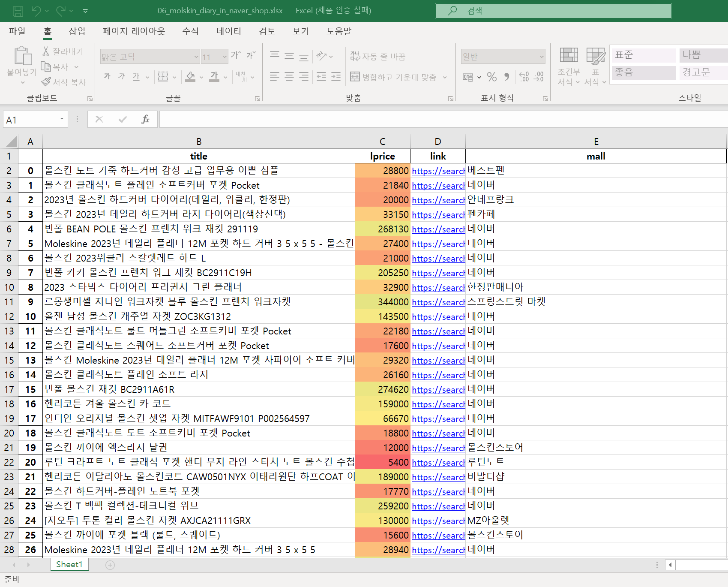Screen dimensions: 728x587
Task: Increase decimal places
Action: (x=524, y=77)
